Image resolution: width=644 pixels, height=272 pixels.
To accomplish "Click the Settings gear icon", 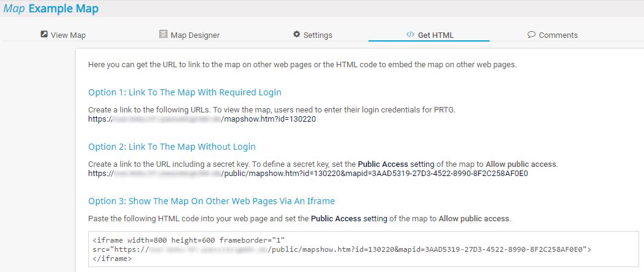I will 296,34.
